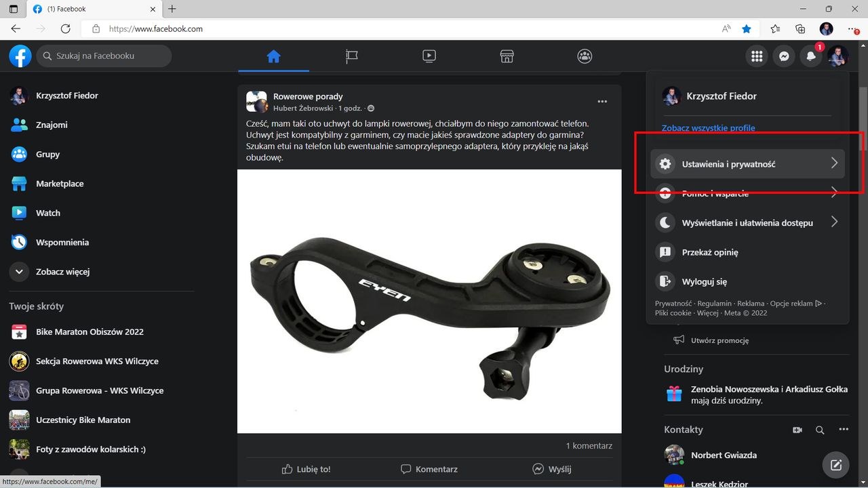This screenshot has width=868, height=488.
Task: Open Wspomnienia in the sidebar
Action: [100, 242]
